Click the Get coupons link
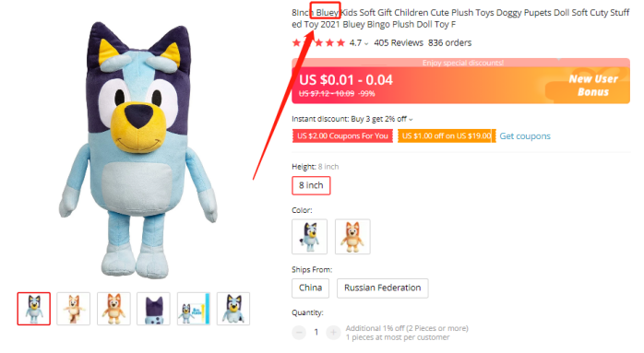Image resolution: width=644 pixels, height=353 pixels. tap(525, 136)
